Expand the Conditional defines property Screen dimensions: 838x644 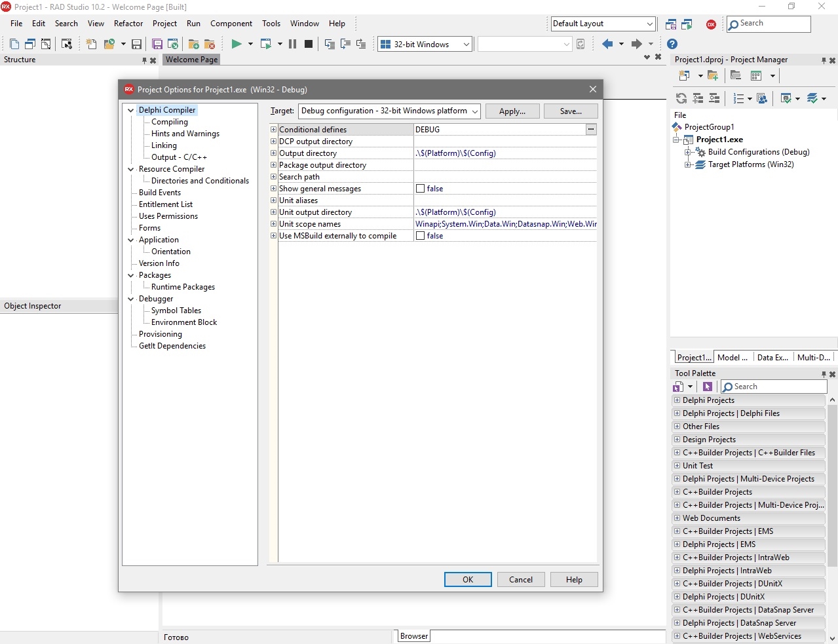[273, 129]
